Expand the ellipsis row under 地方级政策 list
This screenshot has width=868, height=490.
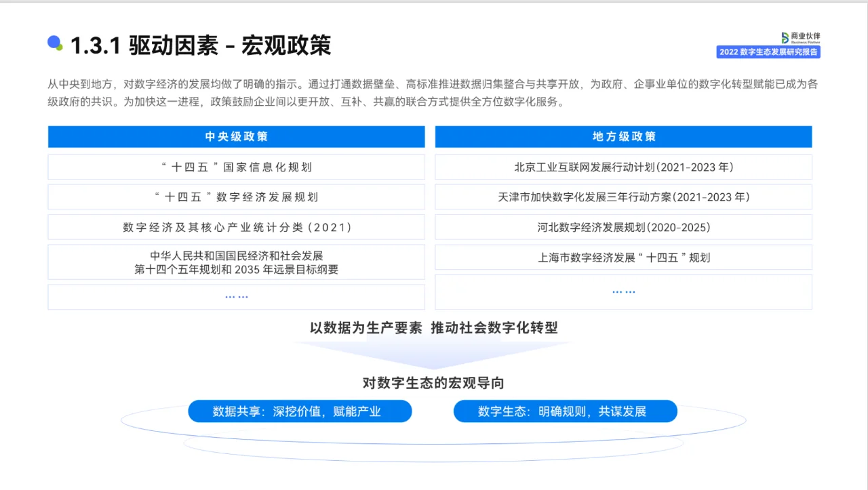[623, 291]
